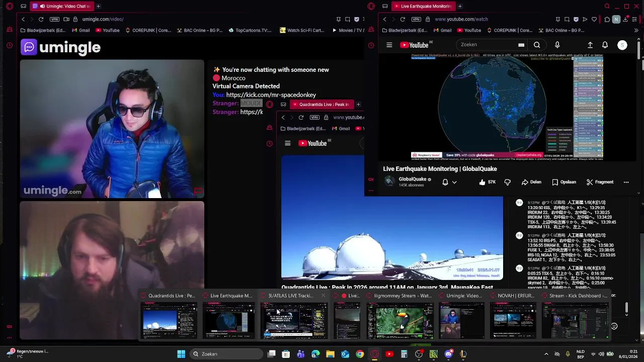
Task: Open downloads icon in YouTube window toolbar
Action: click(x=625, y=19)
